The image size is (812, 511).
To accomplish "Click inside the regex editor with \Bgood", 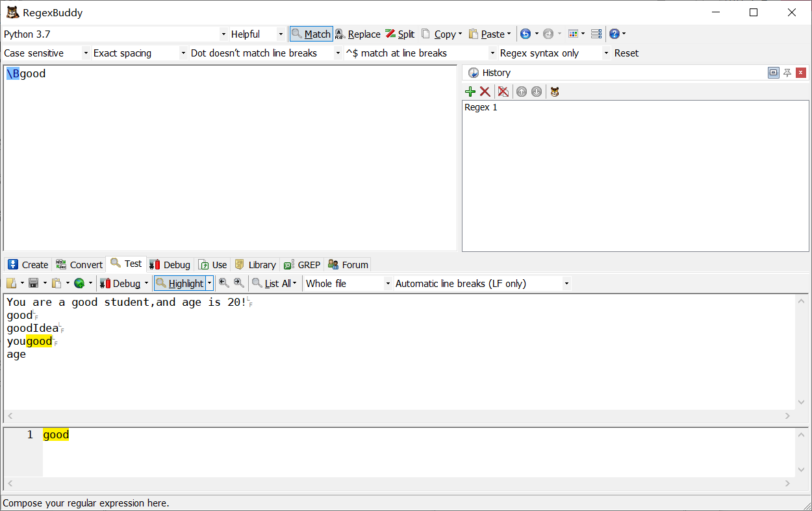I will point(230,157).
